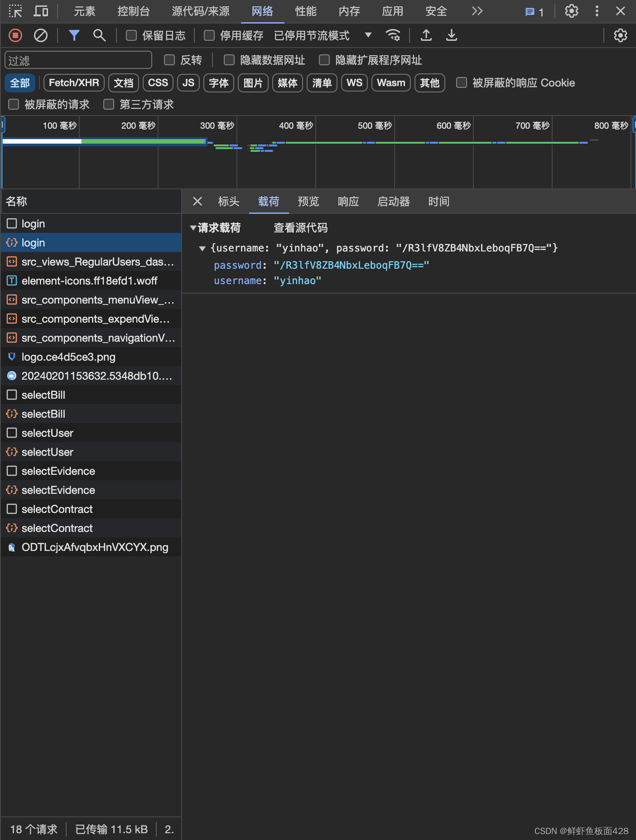Filter by CSS type
Image resolution: width=636 pixels, height=840 pixels.
pyautogui.click(x=158, y=83)
